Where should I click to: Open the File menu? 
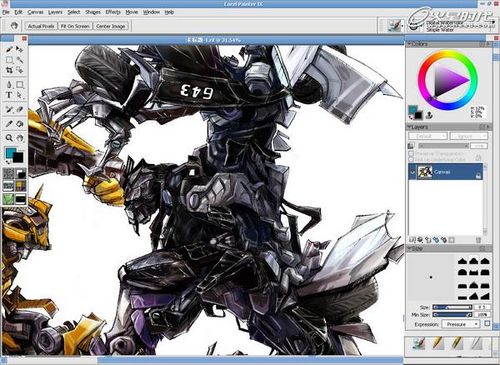[x=6, y=12]
